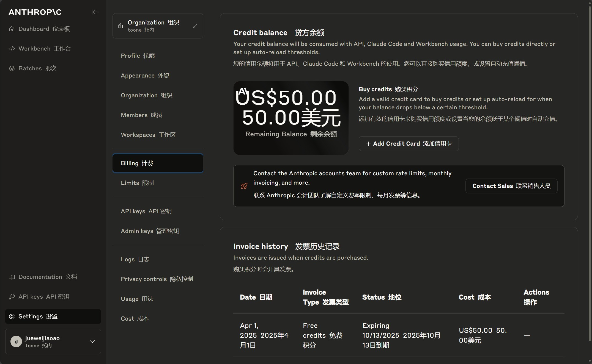Screen dimensions: 592x364
Task: Click the jueweijiaoao user avatar
Action: click(16, 341)
